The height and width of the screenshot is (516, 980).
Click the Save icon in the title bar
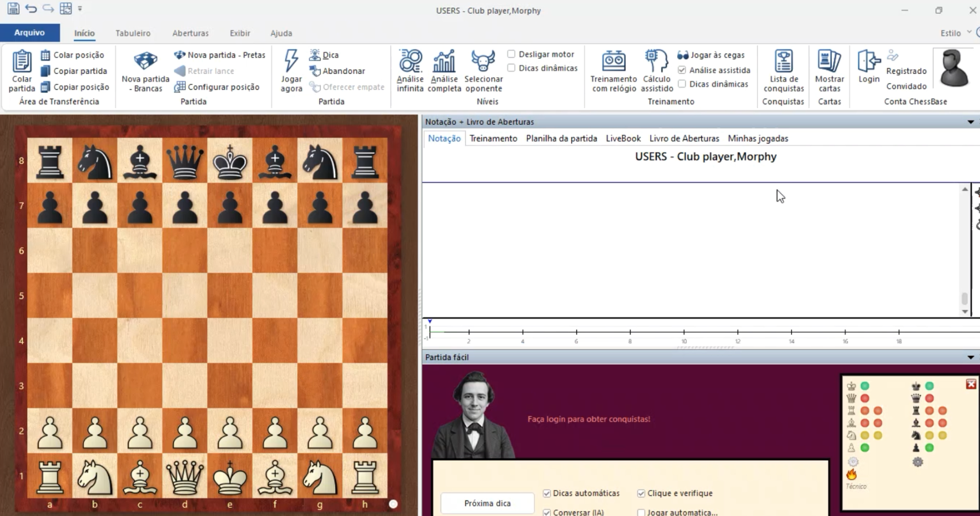(x=13, y=9)
